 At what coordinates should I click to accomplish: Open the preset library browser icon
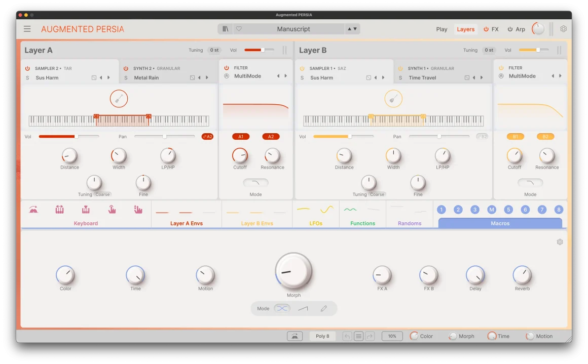pos(225,29)
